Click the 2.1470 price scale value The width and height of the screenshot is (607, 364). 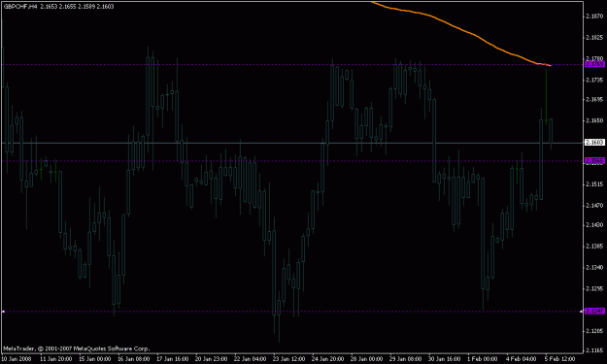coord(594,206)
